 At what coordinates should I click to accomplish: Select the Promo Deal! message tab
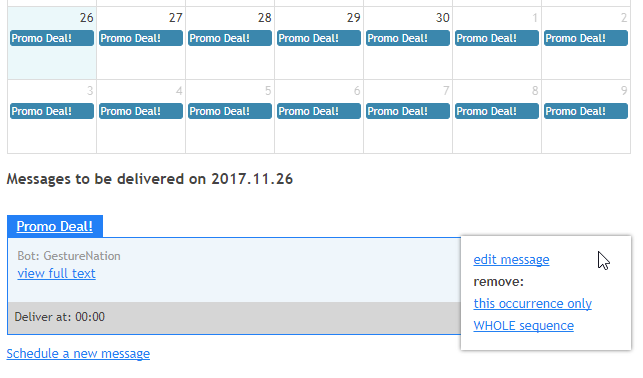coord(55,226)
